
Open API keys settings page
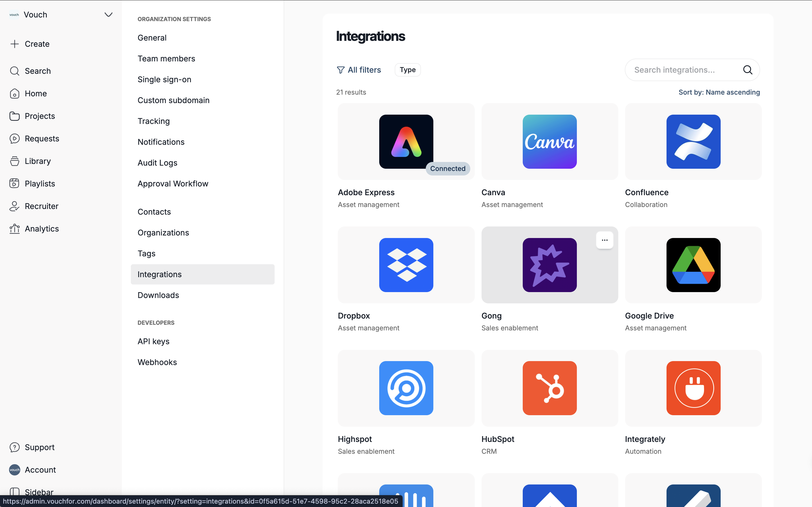[153, 341]
